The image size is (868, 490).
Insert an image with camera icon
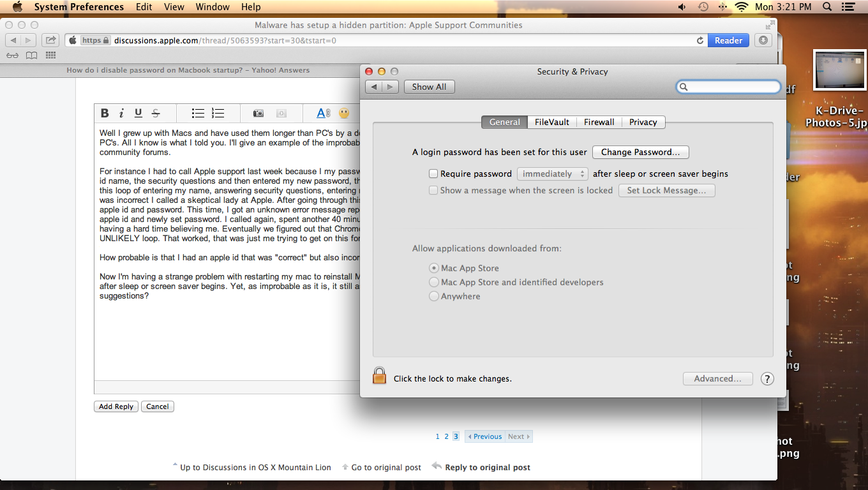point(258,114)
